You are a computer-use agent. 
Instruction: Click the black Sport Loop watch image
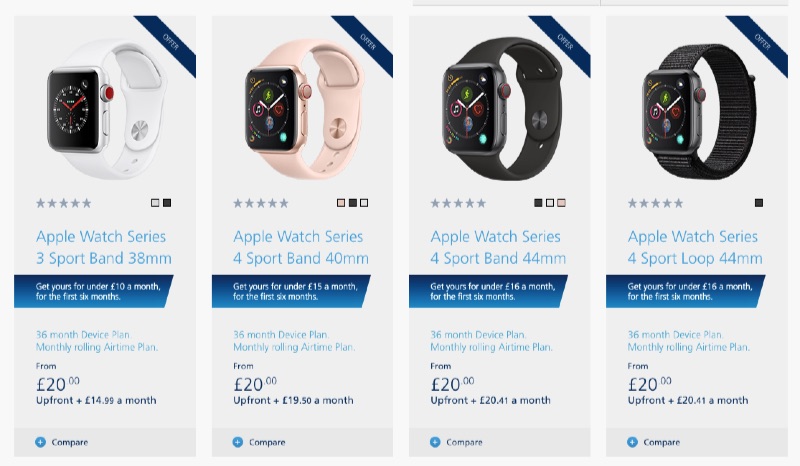698,111
